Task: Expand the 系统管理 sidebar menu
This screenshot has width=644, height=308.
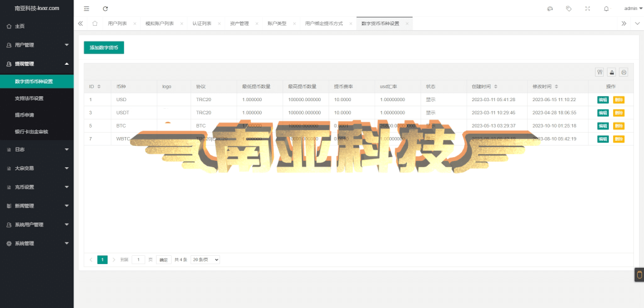Action: [36, 243]
